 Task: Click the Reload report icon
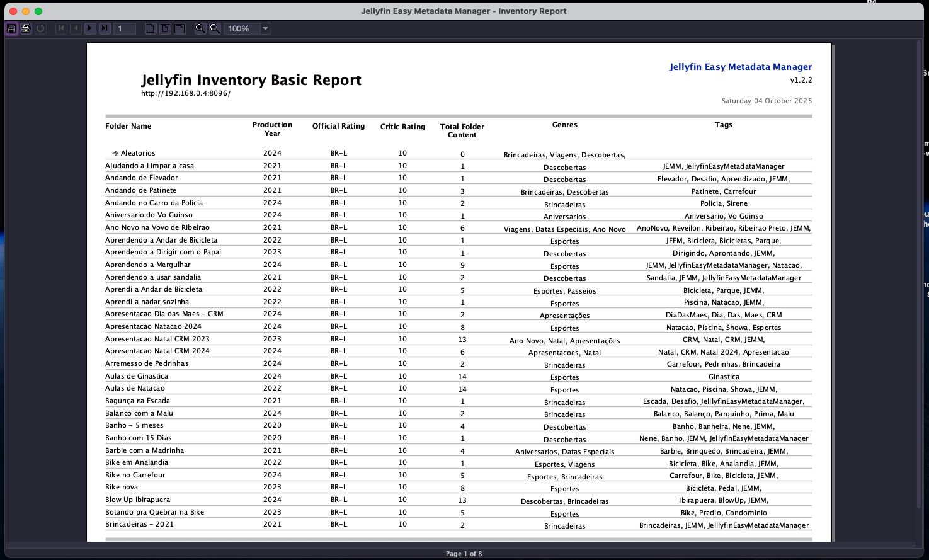(40, 28)
